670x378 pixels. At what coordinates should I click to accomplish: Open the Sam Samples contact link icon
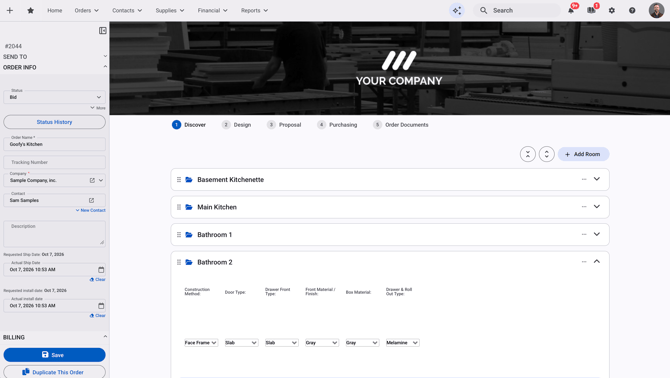[x=91, y=200]
